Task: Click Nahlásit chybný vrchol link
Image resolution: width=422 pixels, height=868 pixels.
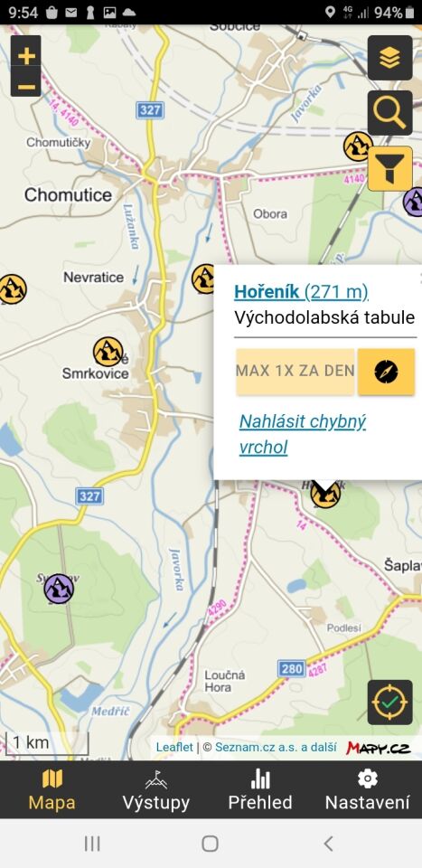Action: coord(303,434)
